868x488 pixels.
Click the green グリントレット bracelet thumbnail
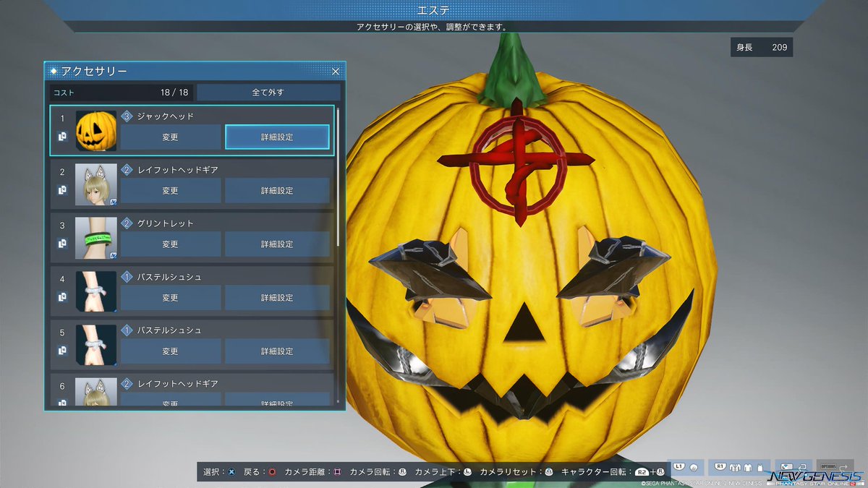[x=95, y=238]
